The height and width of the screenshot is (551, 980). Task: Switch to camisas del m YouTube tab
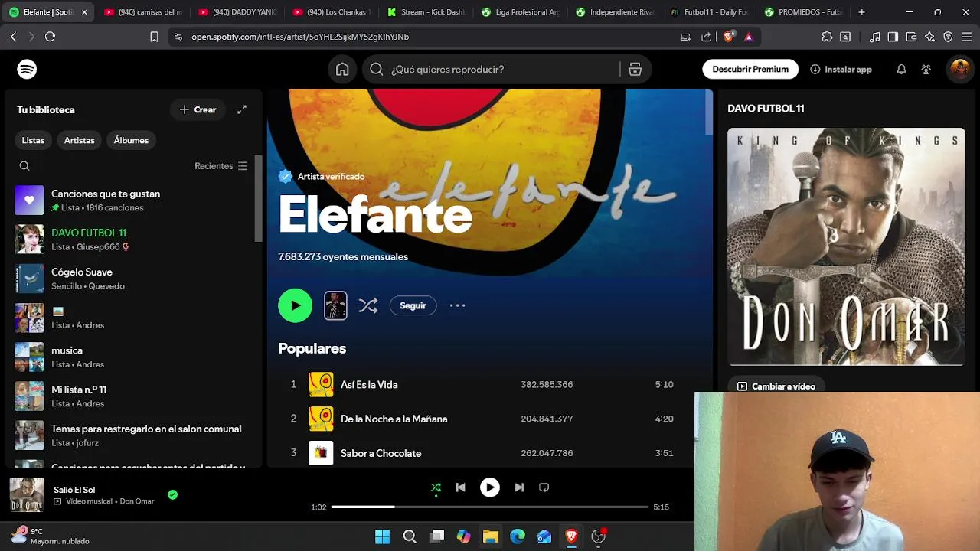tap(142, 12)
